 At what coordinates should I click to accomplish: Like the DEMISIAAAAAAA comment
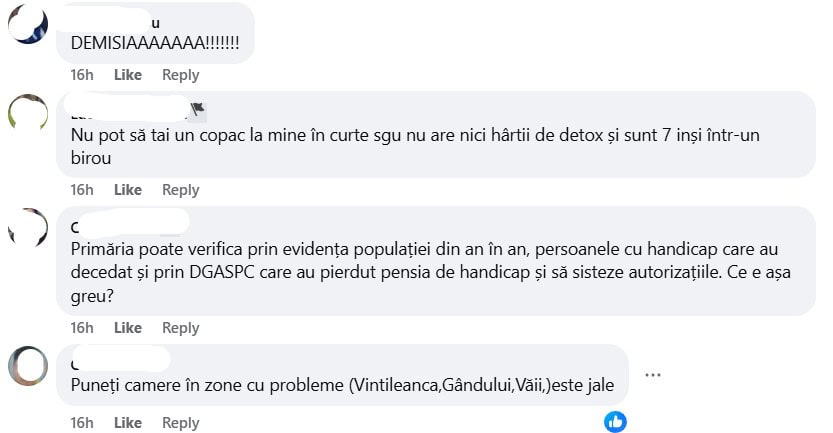point(128,75)
